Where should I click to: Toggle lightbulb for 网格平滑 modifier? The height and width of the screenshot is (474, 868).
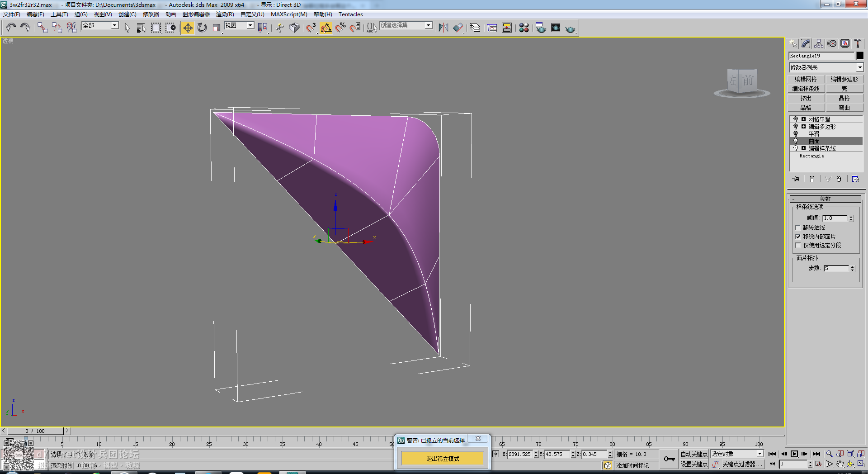pos(796,119)
